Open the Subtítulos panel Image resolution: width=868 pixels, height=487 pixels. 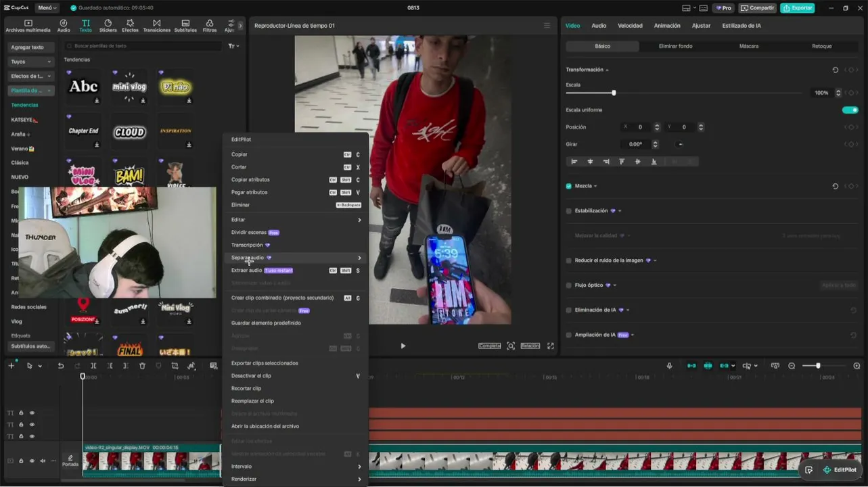click(x=185, y=26)
